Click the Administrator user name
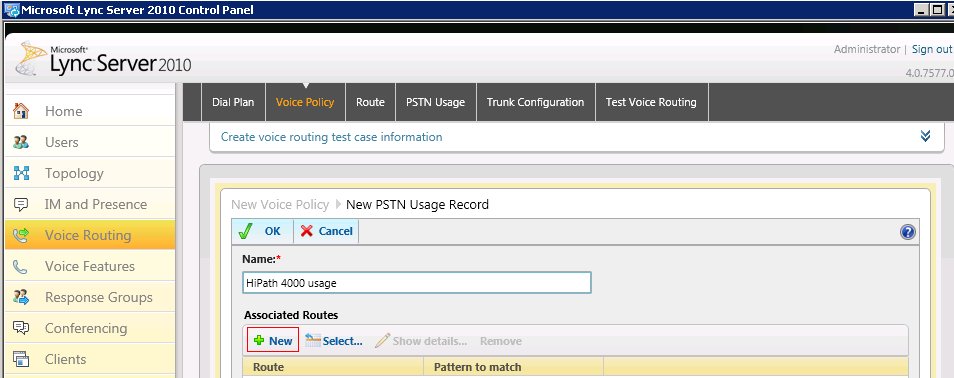Screen dimensions: 954x378 coord(866,49)
